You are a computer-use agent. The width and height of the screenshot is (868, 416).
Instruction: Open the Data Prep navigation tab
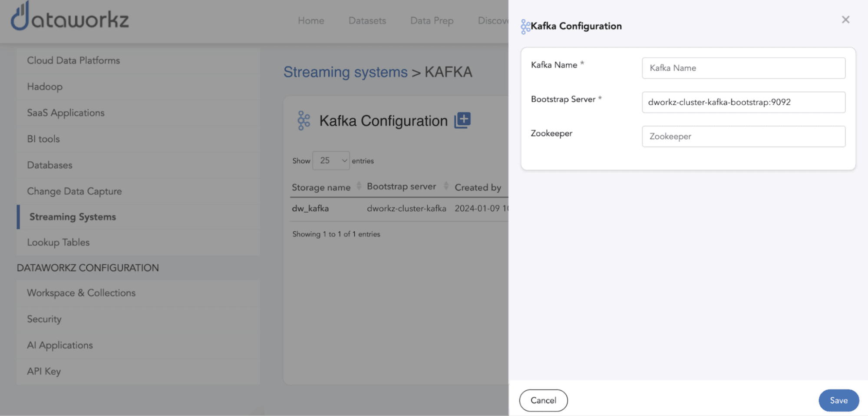pos(432,21)
